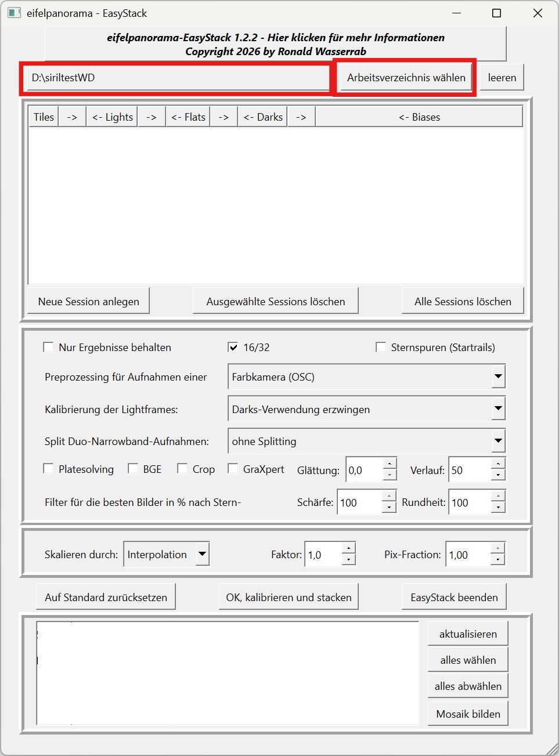Open the Farbkamera (OSC) dropdown

coord(498,377)
